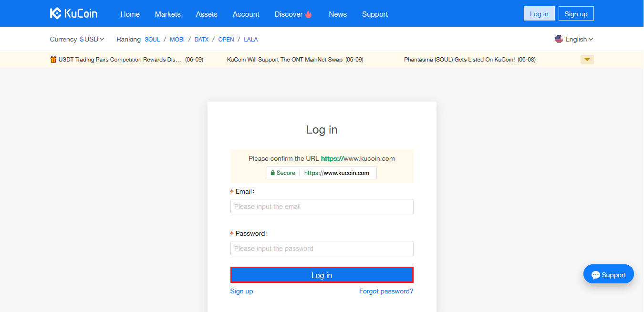Select DATX in the ranking list
644x312 pixels.
pos(202,40)
